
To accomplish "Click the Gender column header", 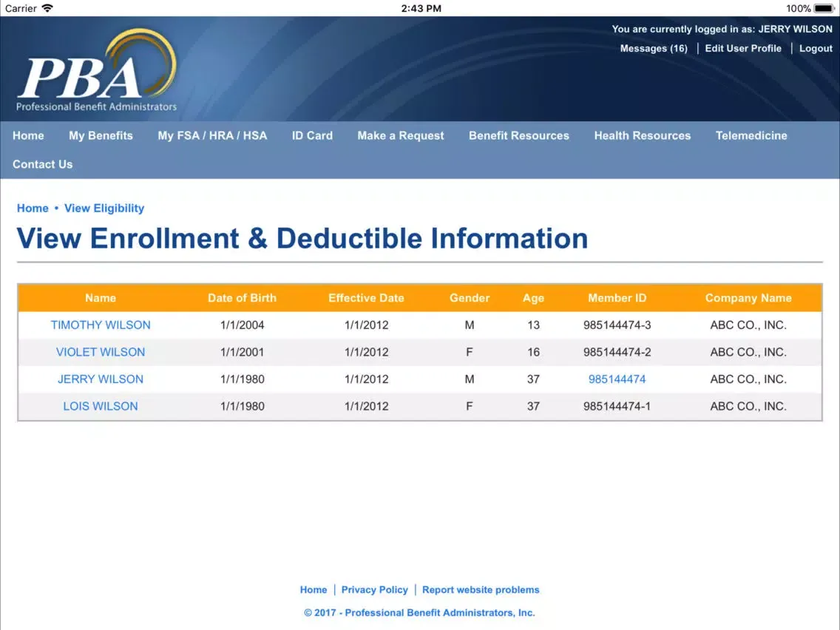I will 470,298.
